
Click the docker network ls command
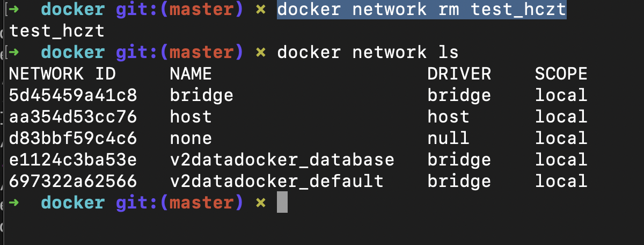click(x=368, y=52)
